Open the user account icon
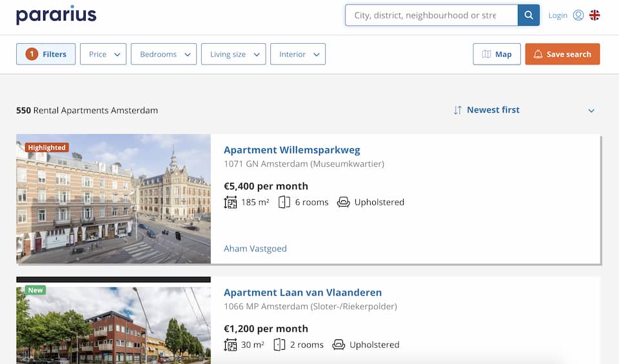Image resolution: width=619 pixels, height=364 pixels. 578,15
